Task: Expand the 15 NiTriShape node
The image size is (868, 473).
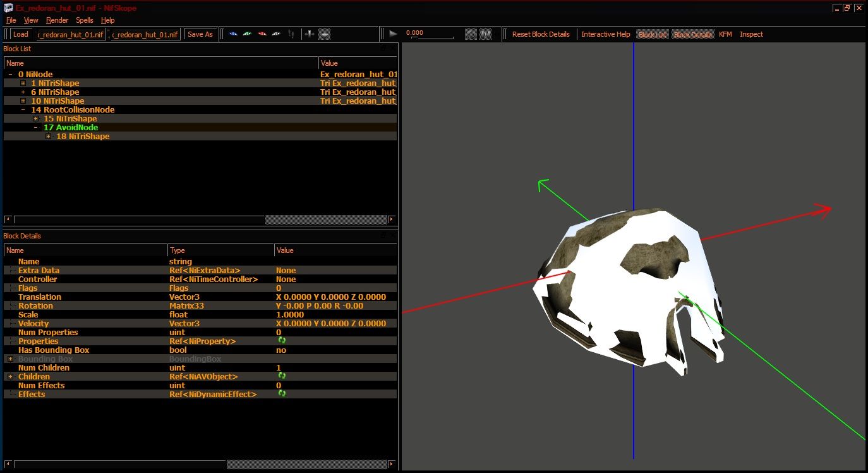Action: (35, 119)
